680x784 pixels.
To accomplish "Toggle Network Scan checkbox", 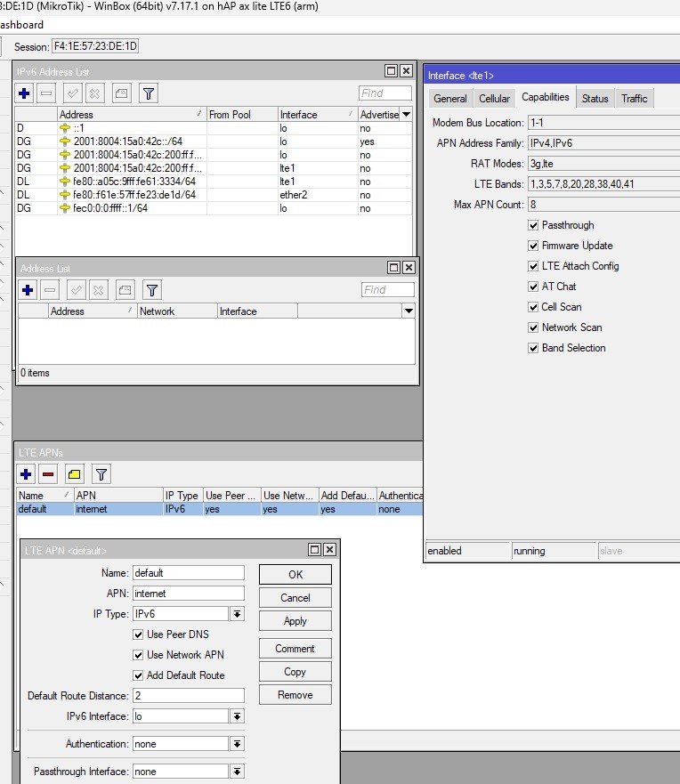I will pos(533,327).
